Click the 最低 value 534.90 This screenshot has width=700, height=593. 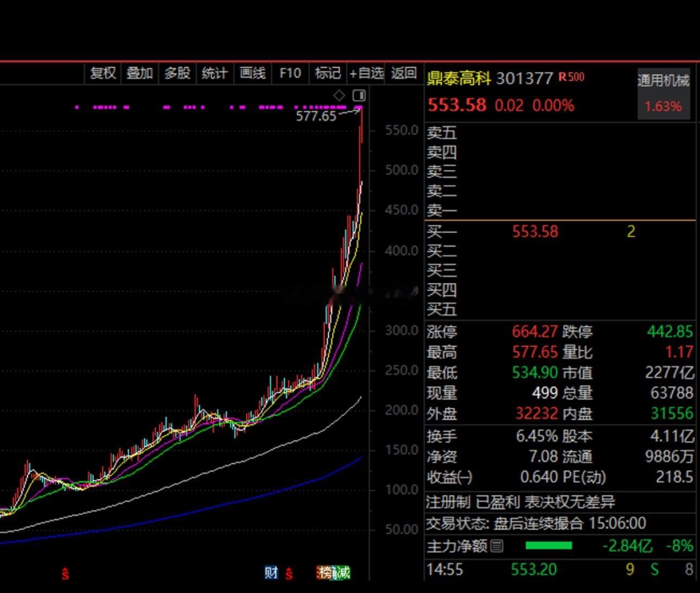coord(535,373)
